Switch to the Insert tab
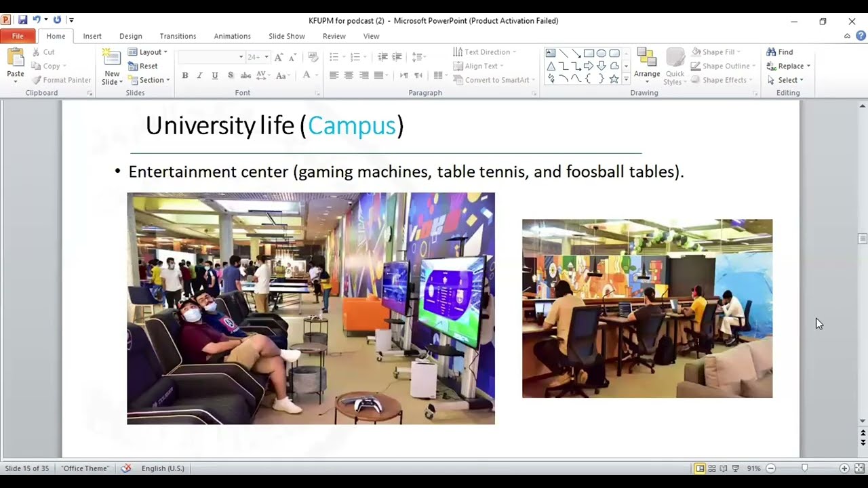 point(92,36)
